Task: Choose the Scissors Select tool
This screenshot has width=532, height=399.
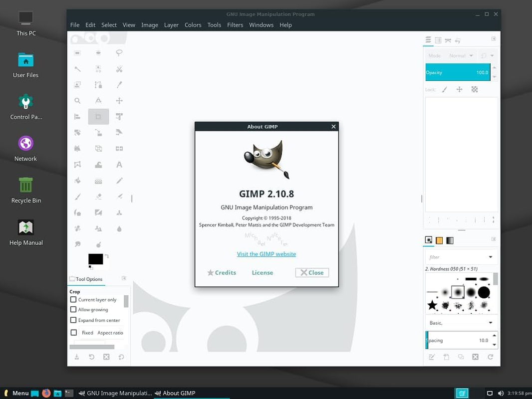Action: point(119,69)
